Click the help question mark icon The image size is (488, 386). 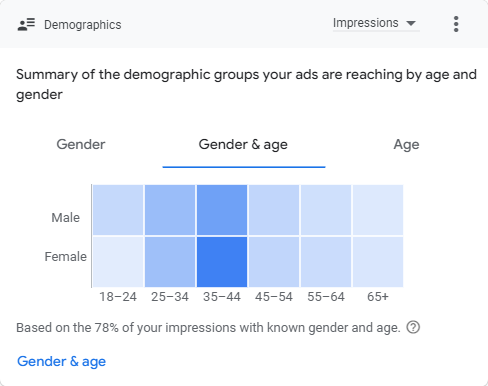(413, 327)
